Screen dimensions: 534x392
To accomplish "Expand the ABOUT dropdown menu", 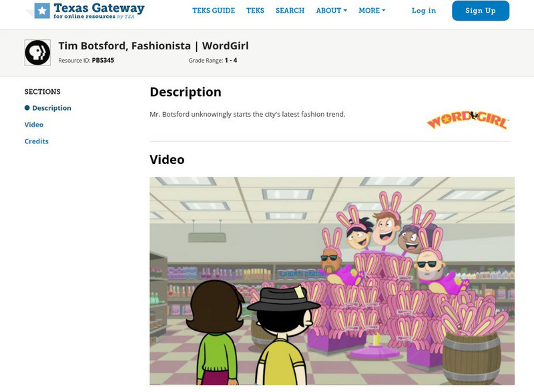I will point(331,11).
